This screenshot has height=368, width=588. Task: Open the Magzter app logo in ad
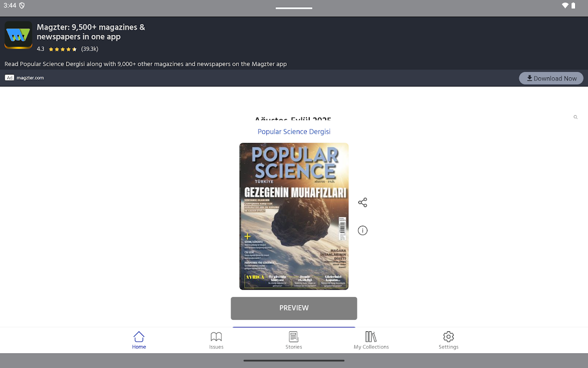18,35
